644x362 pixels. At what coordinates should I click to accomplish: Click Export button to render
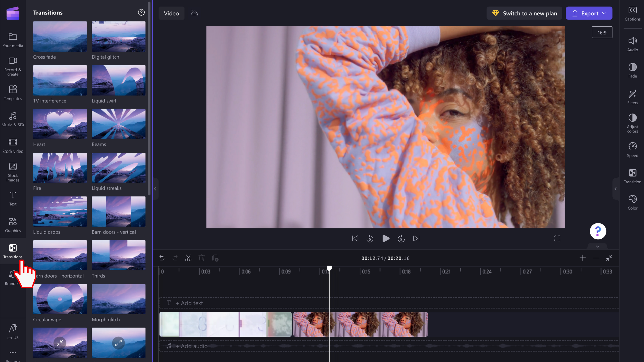point(589,13)
